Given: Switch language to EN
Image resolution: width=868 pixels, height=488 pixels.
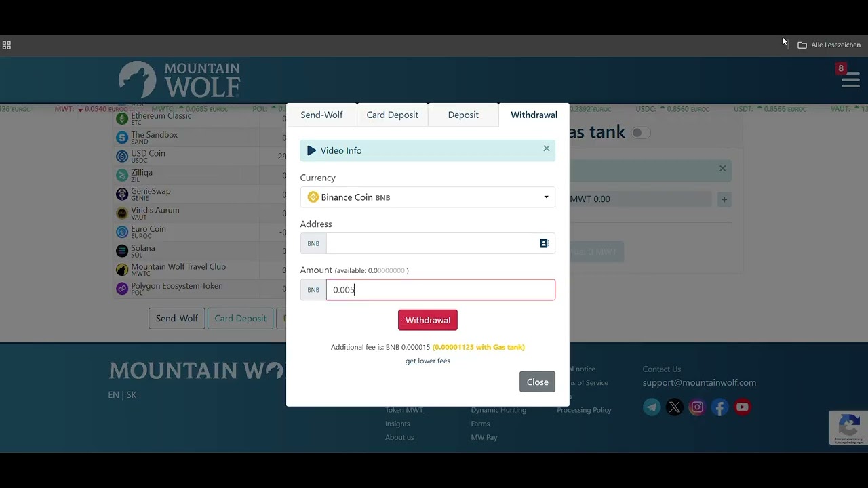Looking at the screenshot, I should (x=113, y=394).
